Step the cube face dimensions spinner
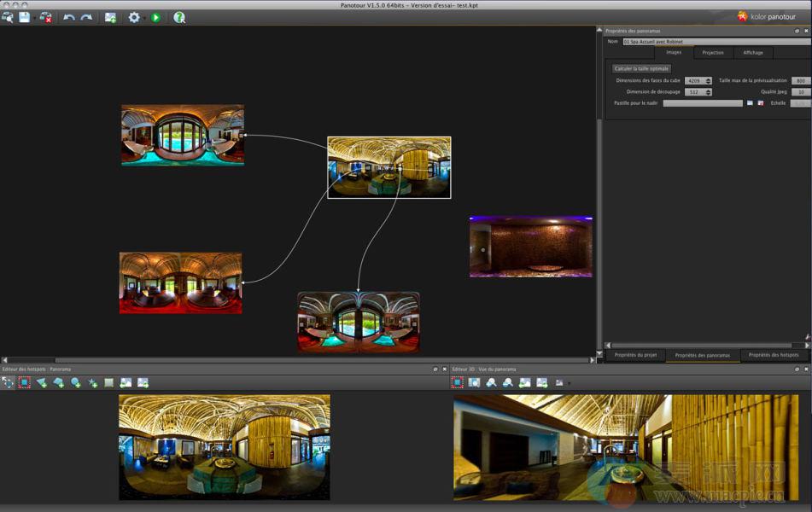Viewport: 812px width, 512px height. click(x=708, y=81)
